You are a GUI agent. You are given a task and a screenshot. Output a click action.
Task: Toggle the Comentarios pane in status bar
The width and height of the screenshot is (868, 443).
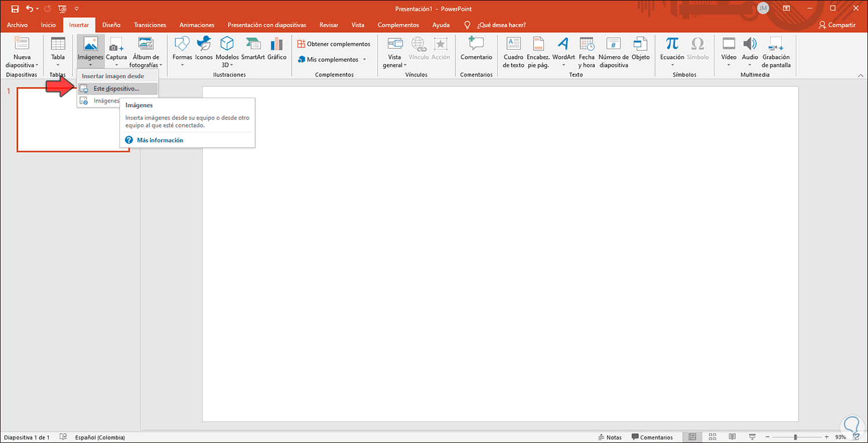(x=652, y=437)
